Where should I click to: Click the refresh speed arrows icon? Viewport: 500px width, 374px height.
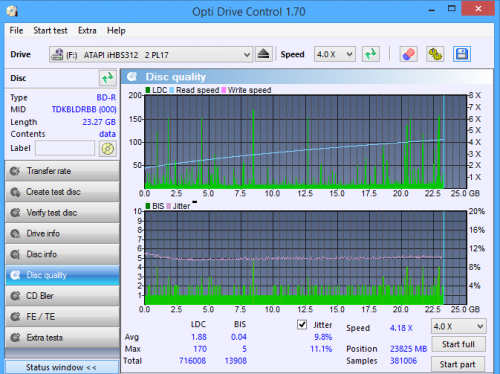(x=371, y=54)
